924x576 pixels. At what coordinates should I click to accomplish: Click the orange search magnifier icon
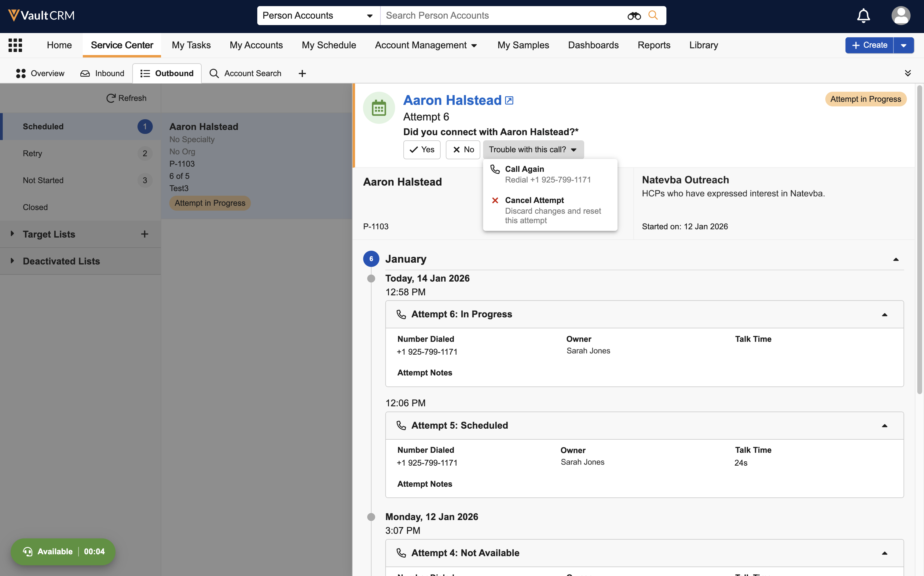pyautogui.click(x=653, y=15)
